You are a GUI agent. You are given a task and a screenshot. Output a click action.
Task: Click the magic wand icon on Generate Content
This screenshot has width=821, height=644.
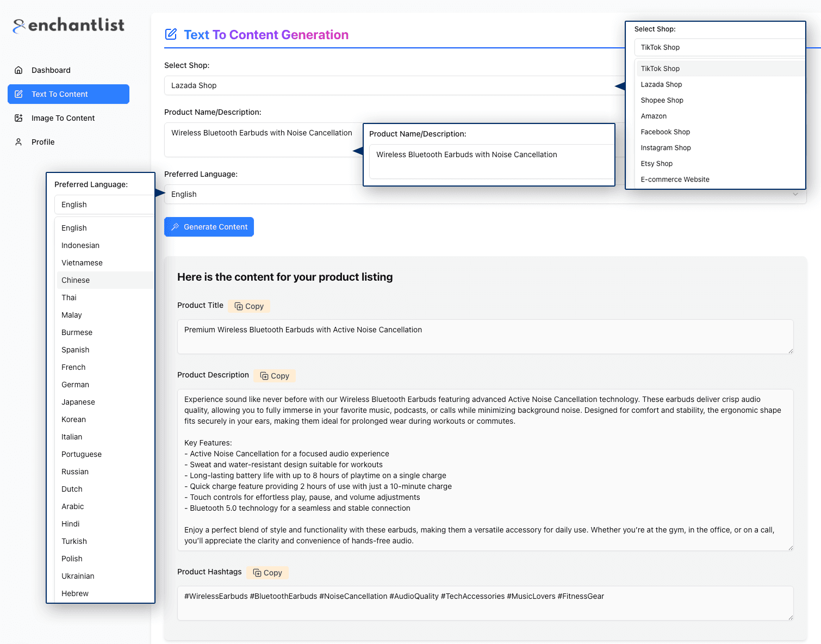(175, 227)
